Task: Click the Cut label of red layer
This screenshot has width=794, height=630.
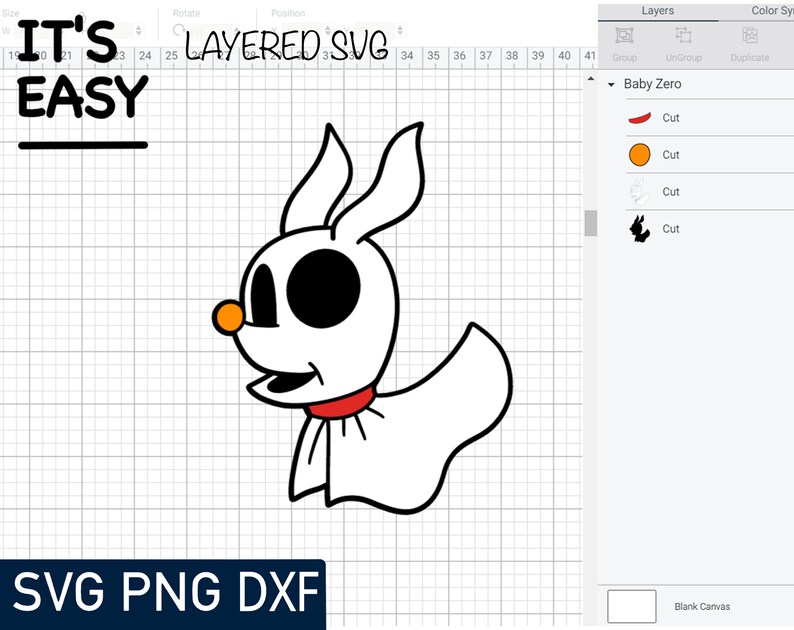Action: pyautogui.click(x=670, y=118)
